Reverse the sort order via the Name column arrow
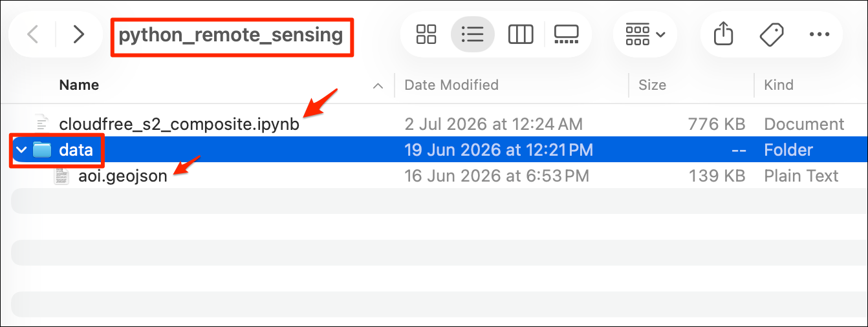This screenshot has height=327, width=868. 377,85
